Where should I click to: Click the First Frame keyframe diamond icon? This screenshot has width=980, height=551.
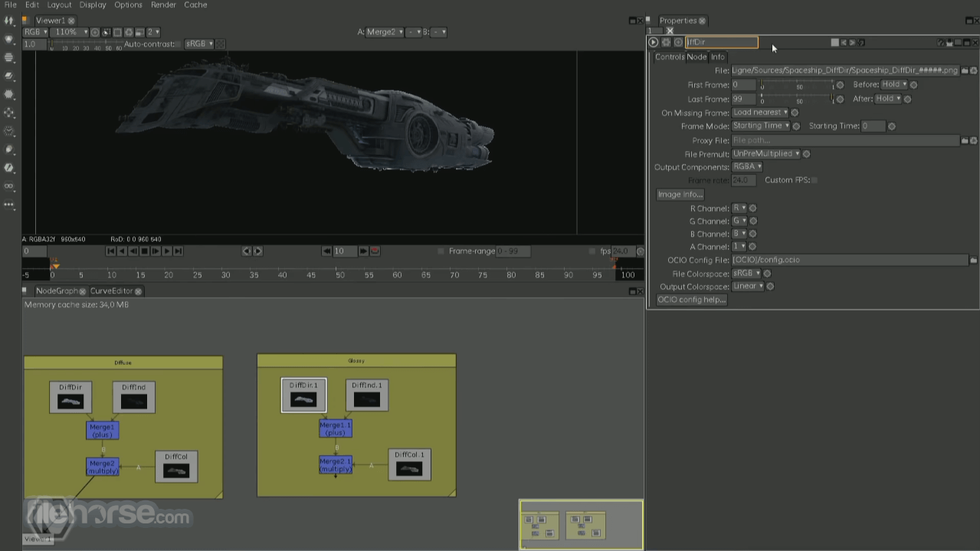point(840,85)
